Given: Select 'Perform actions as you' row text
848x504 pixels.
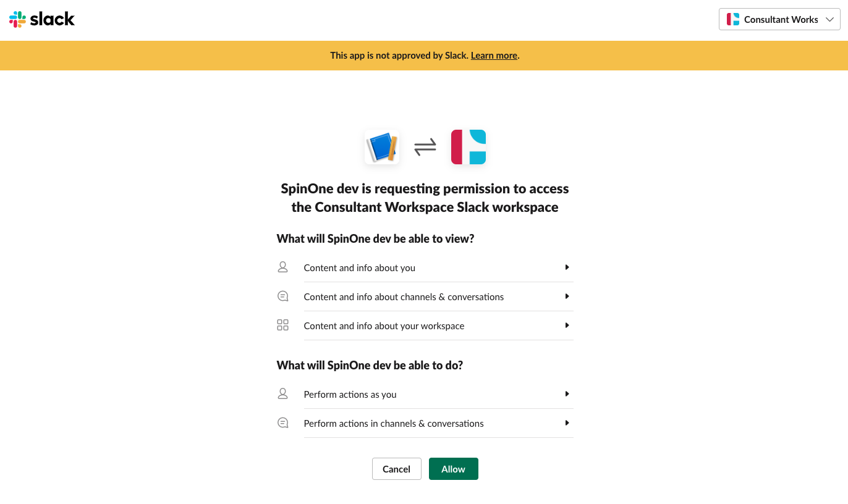Looking at the screenshot, I should pos(350,394).
